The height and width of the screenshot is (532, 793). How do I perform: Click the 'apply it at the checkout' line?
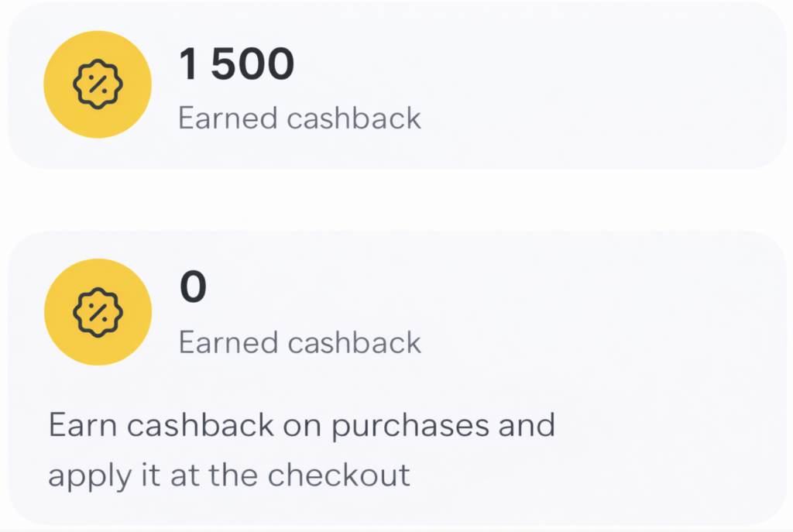[x=229, y=475]
